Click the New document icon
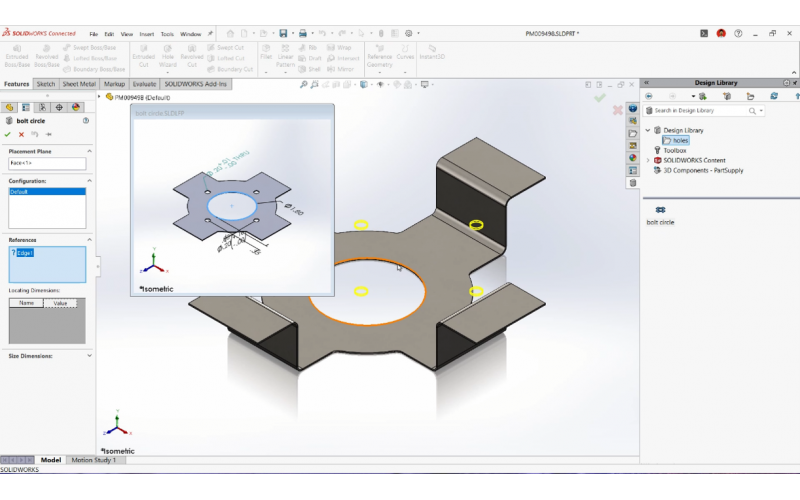Image resolution: width=800 pixels, height=500 pixels. click(x=244, y=34)
